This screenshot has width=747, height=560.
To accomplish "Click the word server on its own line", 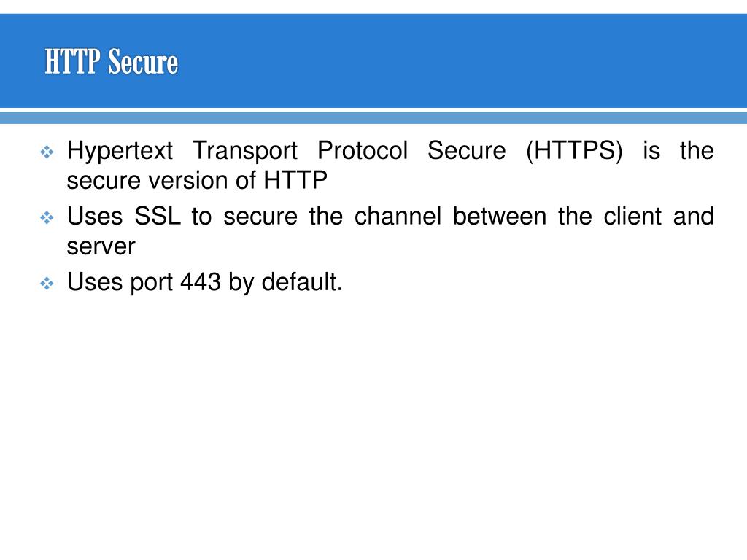I will click(101, 247).
